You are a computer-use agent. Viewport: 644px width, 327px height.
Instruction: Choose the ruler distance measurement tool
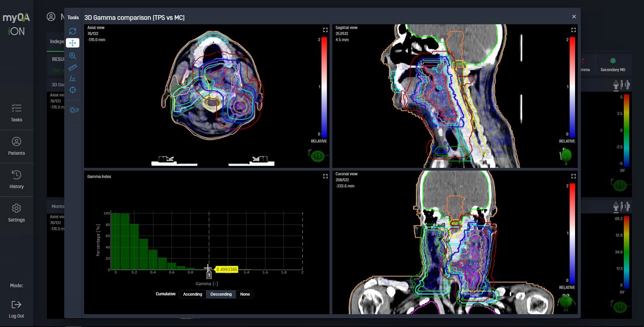72,67
